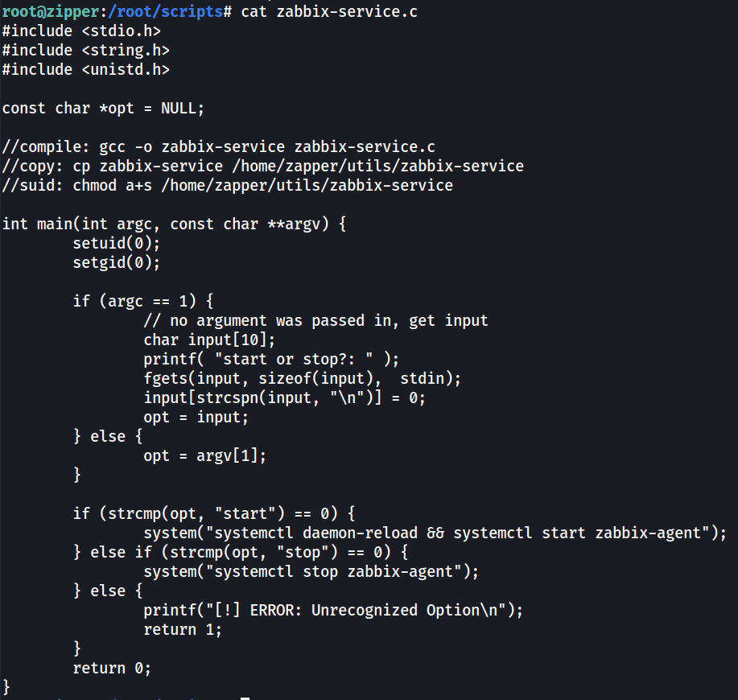Click the opt = argv[1] assignment
Viewport: 738px width, 700px height.
point(204,455)
